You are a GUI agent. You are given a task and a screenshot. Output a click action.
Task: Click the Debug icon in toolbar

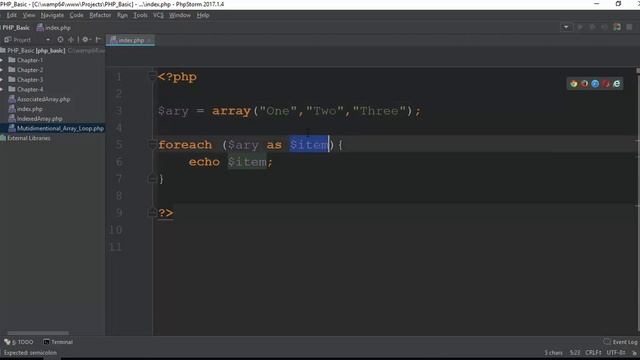[x=592, y=27]
